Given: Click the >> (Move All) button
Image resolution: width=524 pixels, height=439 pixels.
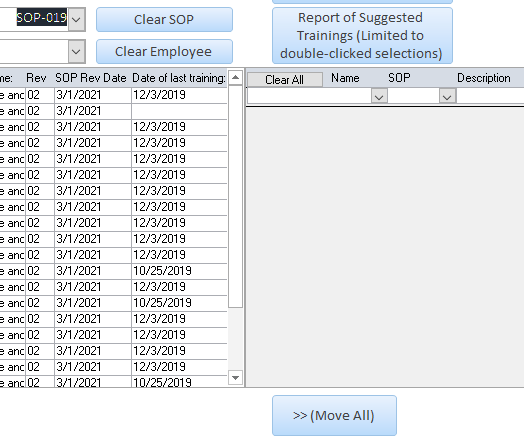Looking at the screenshot, I should pos(334,415).
